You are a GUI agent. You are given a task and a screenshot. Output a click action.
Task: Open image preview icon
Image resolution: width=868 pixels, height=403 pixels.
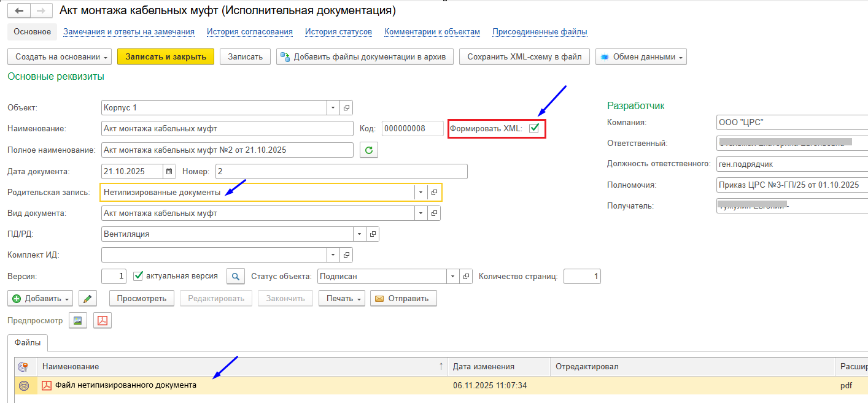(78, 320)
